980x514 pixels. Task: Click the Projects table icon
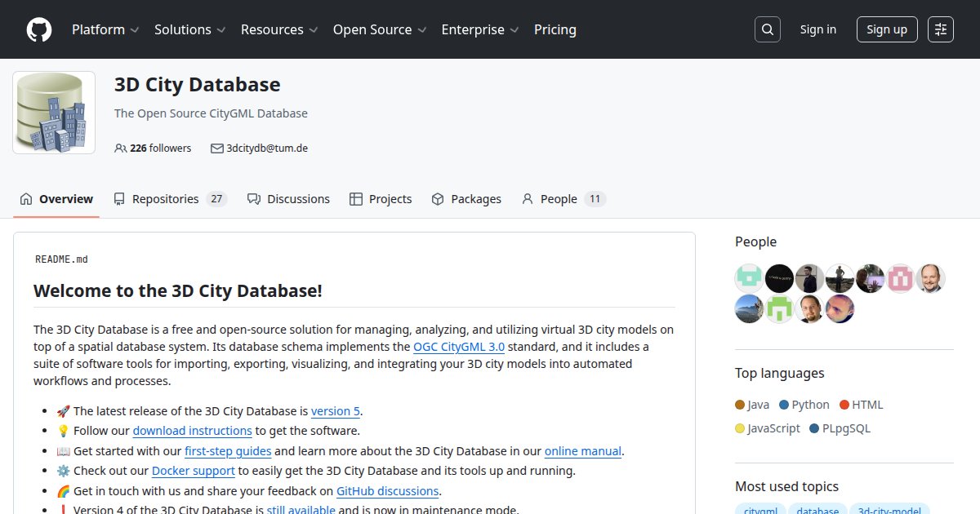click(356, 199)
